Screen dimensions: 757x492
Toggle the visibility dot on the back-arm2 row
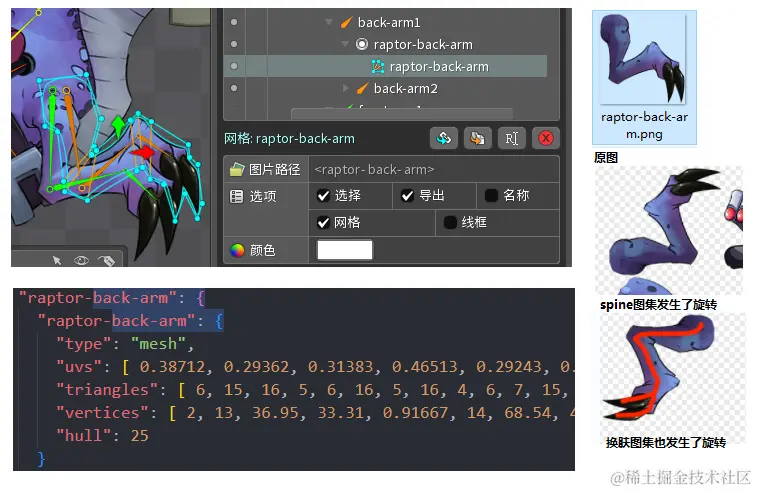(234, 88)
